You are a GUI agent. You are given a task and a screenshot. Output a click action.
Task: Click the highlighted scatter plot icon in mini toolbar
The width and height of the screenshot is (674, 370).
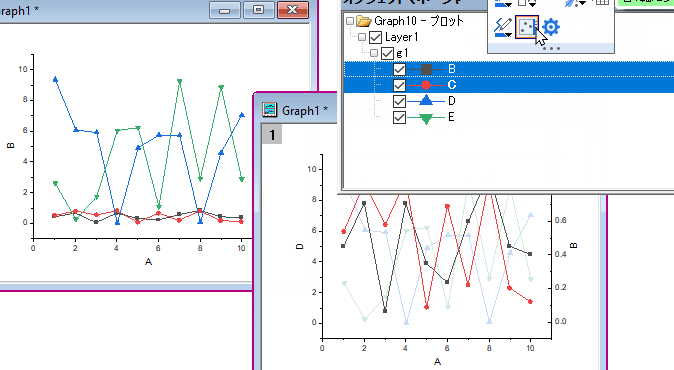click(x=527, y=27)
